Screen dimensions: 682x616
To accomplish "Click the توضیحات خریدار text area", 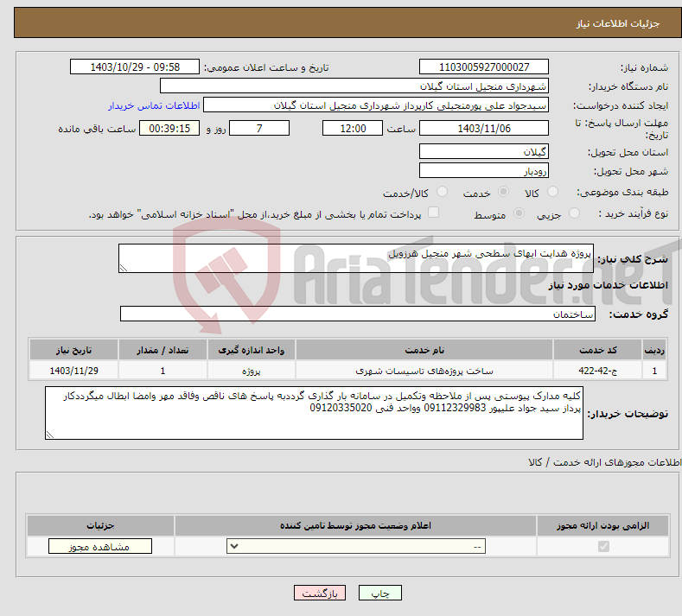I will (314, 413).
